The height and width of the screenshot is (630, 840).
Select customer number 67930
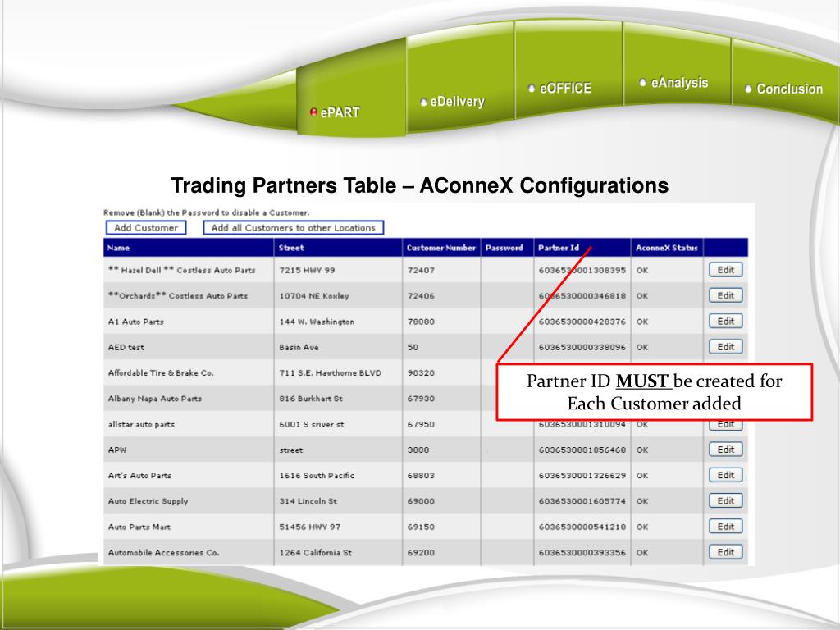coord(421,399)
